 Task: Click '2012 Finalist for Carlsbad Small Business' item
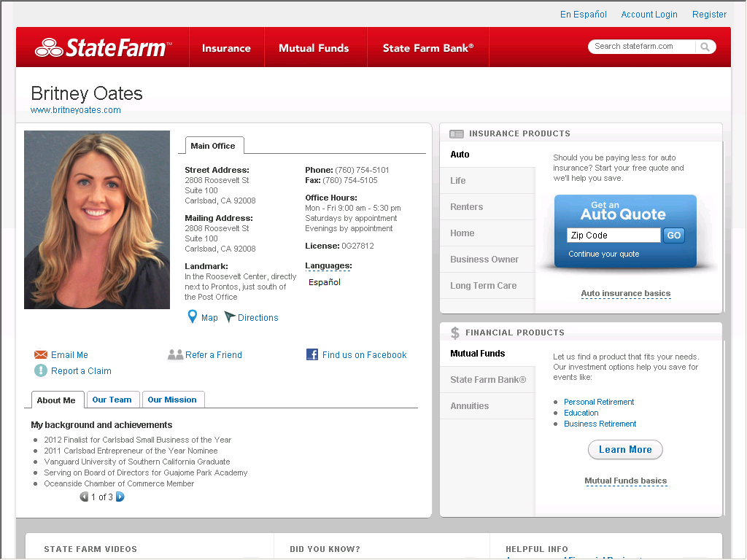tap(138, 440)
